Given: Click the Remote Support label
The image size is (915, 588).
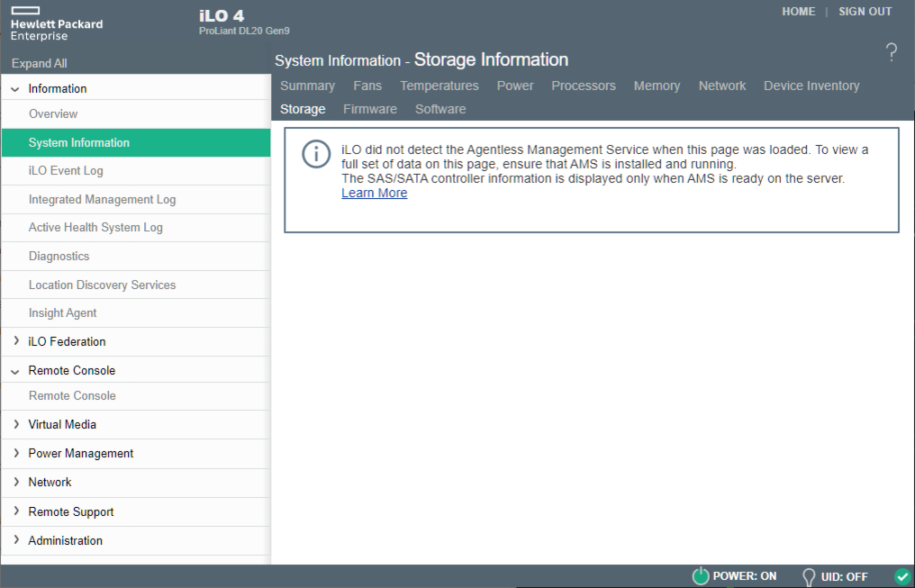Looking at the screenshot, I should click(x=71, y=511).
